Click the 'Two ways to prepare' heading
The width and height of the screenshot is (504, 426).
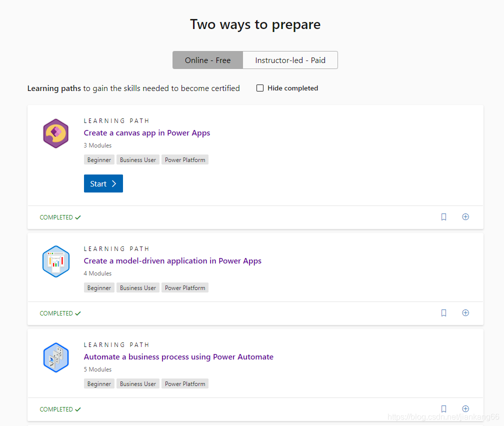click(255, 24)
